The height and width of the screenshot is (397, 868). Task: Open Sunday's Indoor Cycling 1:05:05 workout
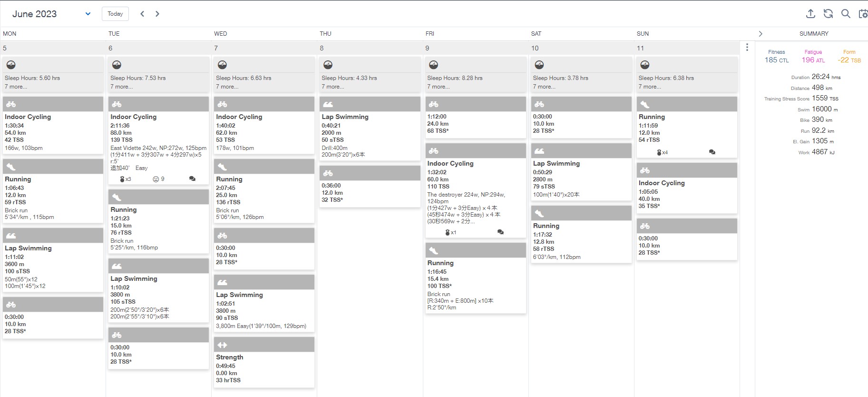pos(687,188)
